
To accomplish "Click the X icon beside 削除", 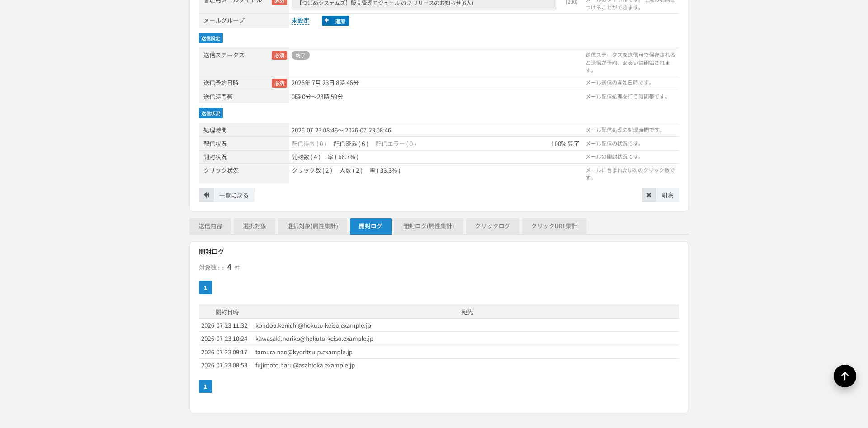I will [x=649, y=195].
